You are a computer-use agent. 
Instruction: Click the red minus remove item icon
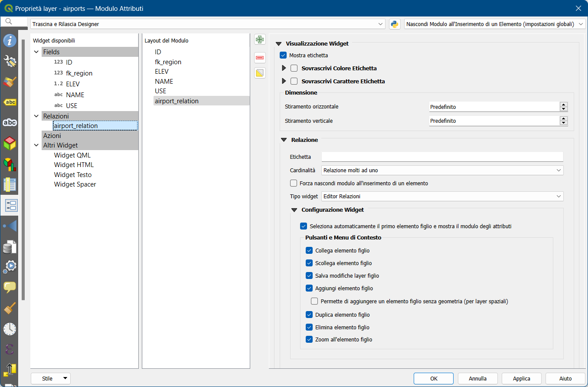coord(260,57)
